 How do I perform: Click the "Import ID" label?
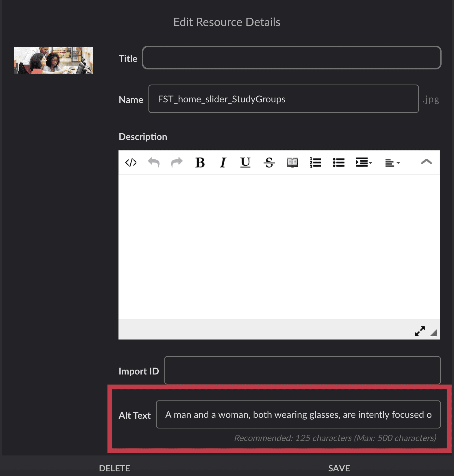[x=139, y=371]
